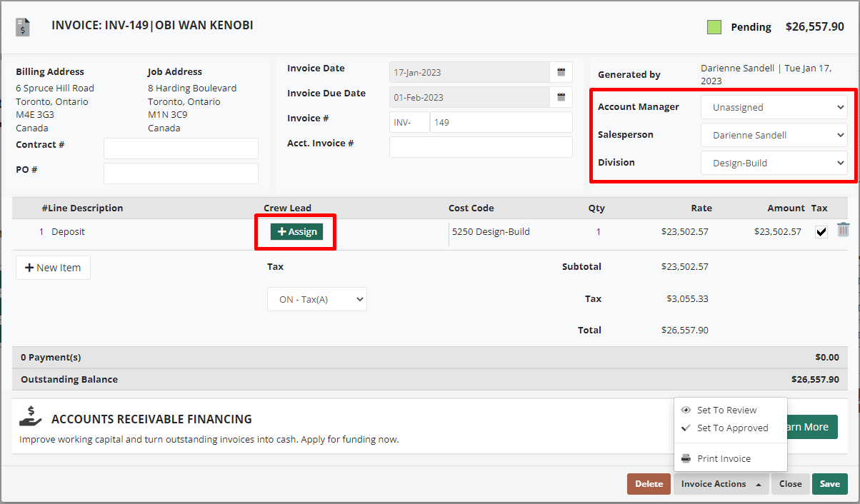This screenshot has height=504, width=860.
Task: Open the Account Manager dropdown
Action: [x=774, y=107]
